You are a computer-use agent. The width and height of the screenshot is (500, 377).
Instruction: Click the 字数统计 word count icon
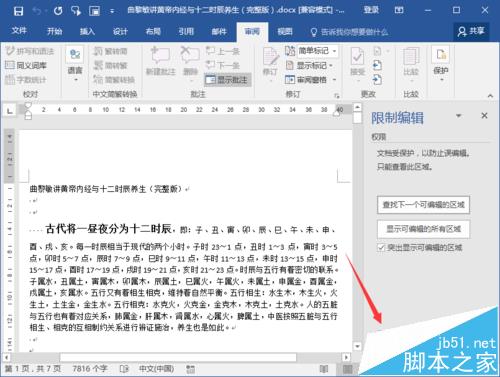[x=10, y=79]
